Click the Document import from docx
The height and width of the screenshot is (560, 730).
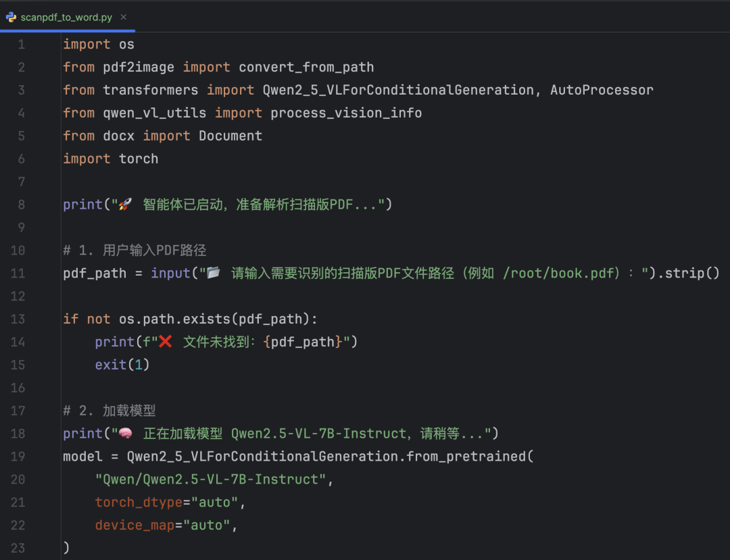click(230, 135)
